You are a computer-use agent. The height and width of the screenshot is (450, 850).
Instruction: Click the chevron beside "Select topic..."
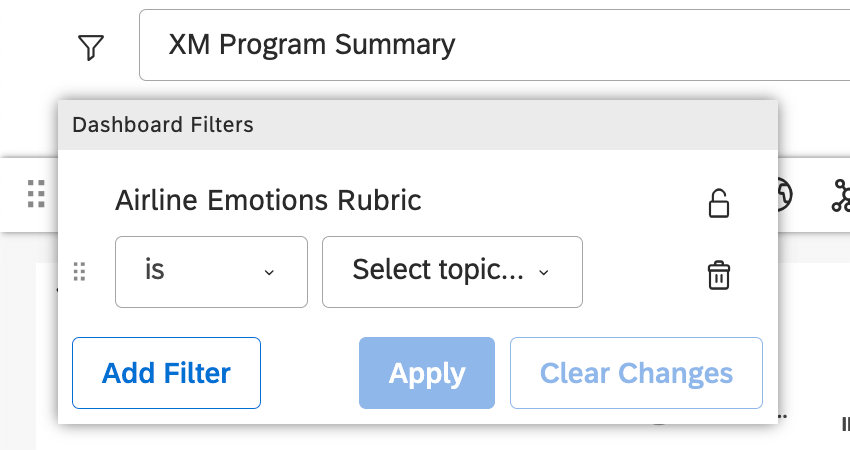[544, 272]
